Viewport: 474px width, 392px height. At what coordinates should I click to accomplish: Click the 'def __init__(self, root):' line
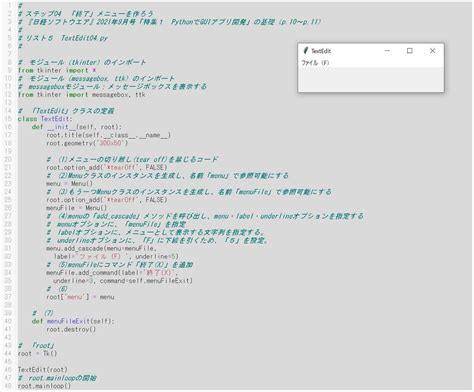[x=77, y=127]
